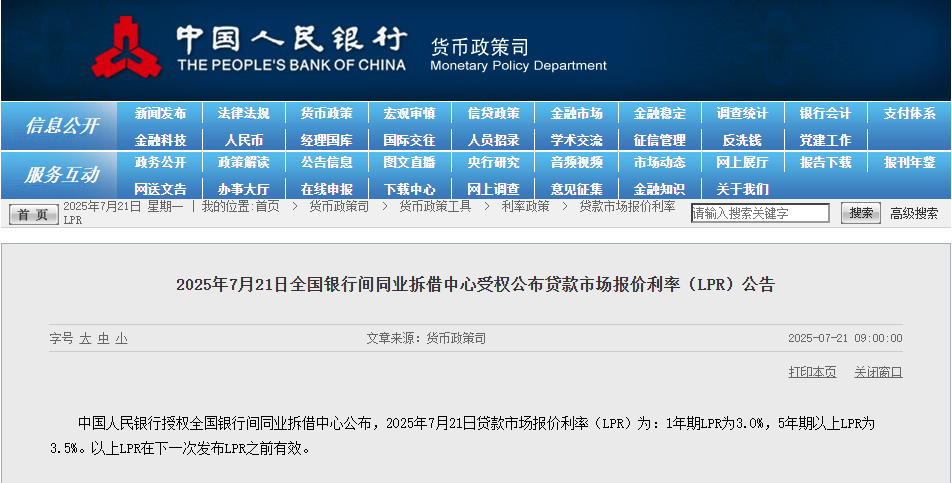Open 货币政策 menu item
This screenshot has height=483, width=952.
click(327, 113)
